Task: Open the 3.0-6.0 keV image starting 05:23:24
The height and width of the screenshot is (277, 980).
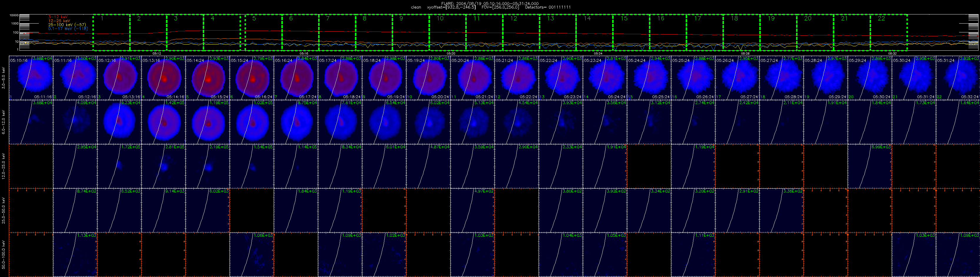Action: coord(605,78)
